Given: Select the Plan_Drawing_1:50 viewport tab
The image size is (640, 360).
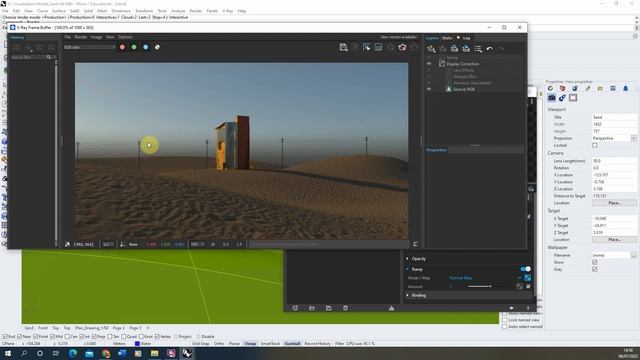Looking at the screenshot, I should point(91,328).
